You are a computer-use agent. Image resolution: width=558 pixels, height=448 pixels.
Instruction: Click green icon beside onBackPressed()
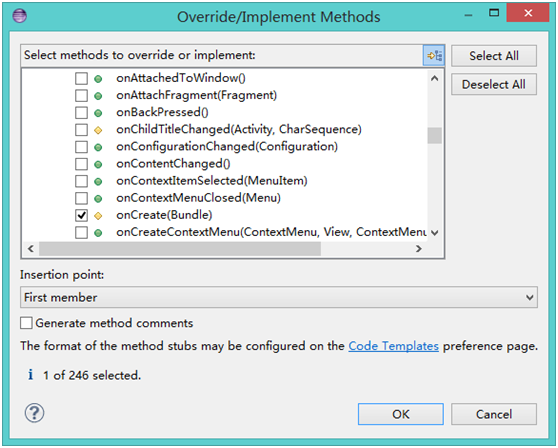[98, 113]
